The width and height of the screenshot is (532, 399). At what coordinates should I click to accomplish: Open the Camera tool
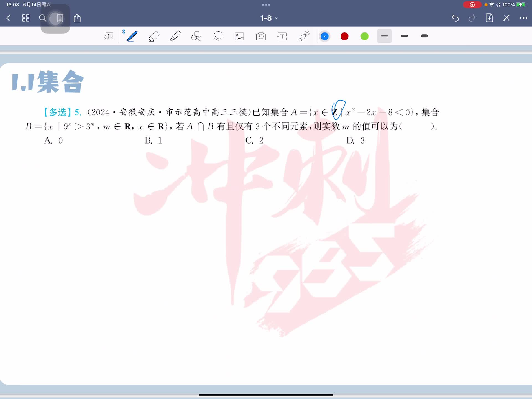(261, 36)
